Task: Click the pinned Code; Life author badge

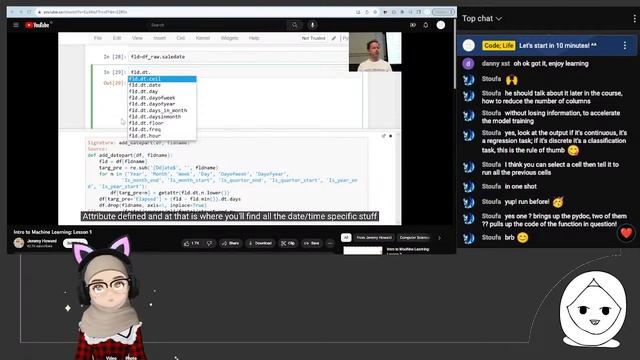Action: pos(499,45)
